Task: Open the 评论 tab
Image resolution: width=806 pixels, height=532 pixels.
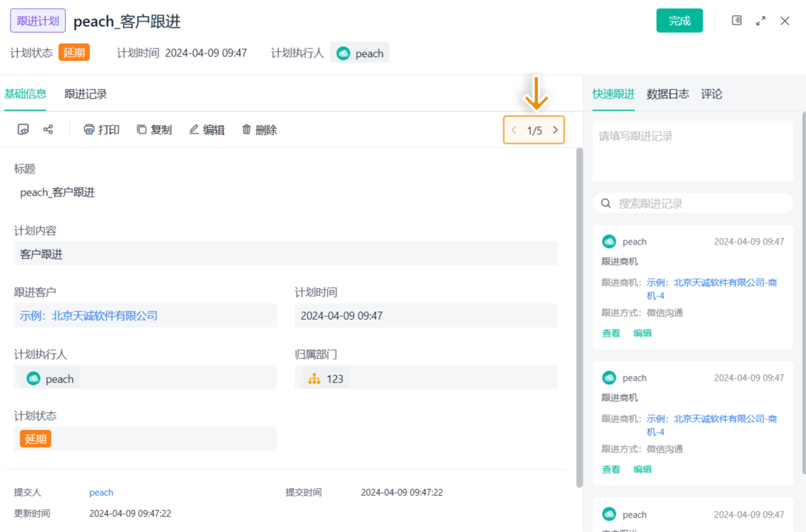Action: pos(712,94)
